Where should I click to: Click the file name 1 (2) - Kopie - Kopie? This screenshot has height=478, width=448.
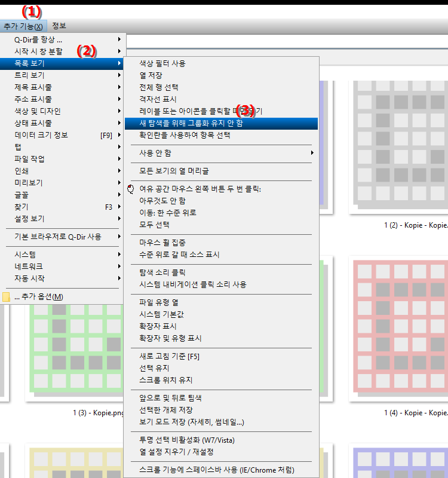(416, 225)
